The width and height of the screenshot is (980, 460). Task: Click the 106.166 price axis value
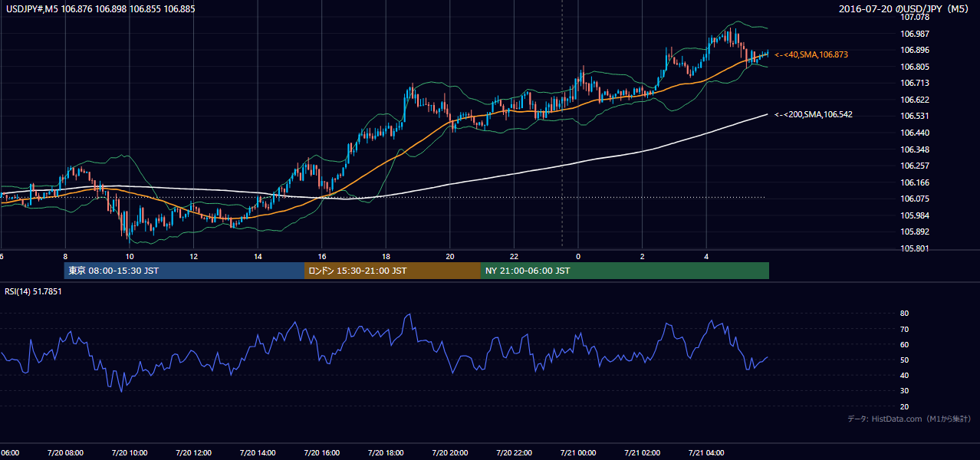(916, 182)
